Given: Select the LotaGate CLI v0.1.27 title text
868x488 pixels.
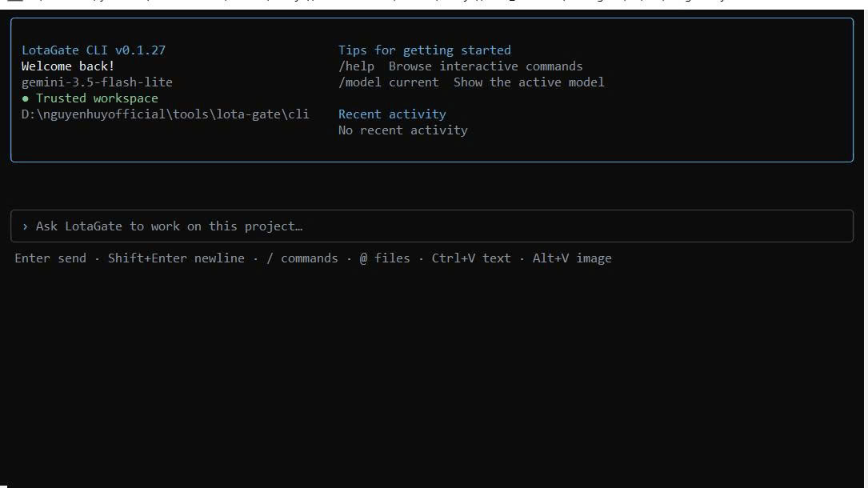Looking at the screenshot, I should (94, 50).
